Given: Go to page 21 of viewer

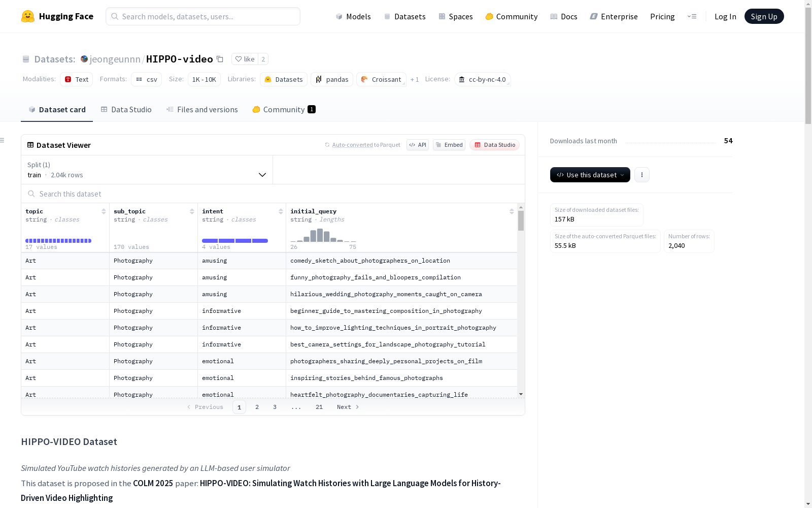Looking at the screenshot, I should (319, 407).
